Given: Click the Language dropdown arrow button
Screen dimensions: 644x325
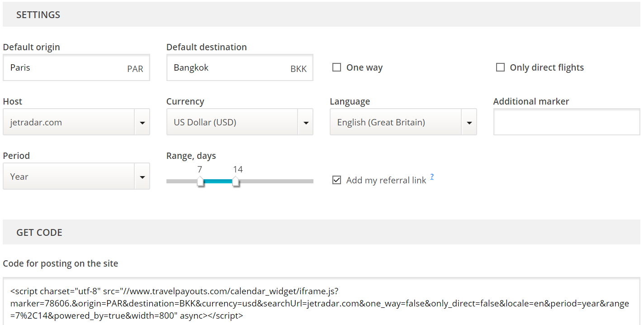Looking at the screenshot, I should click(x=469, y=122).
